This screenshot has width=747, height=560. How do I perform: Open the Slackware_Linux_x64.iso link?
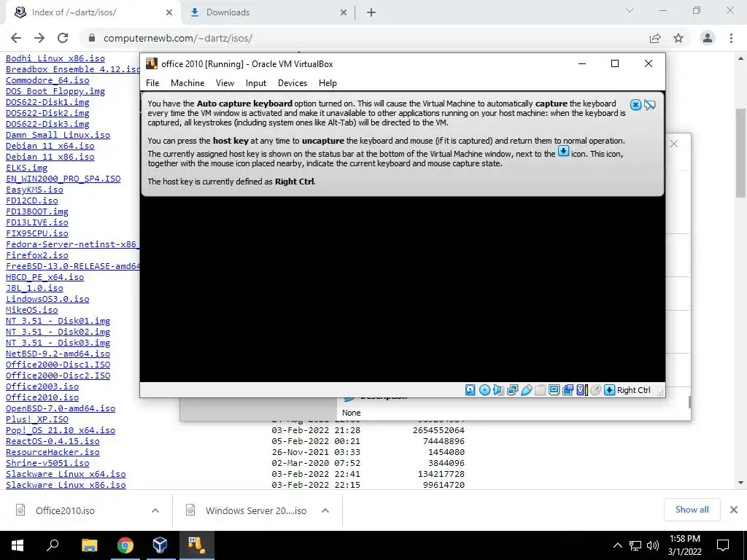tap(66, 474)
